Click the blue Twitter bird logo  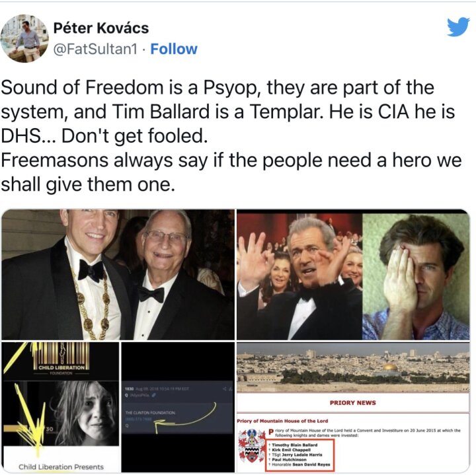pos(458,26)
